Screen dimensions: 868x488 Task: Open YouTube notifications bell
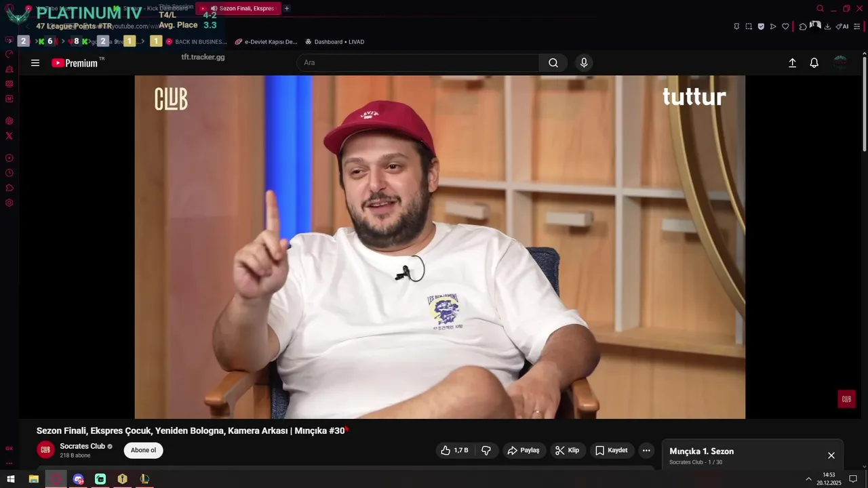814,63
